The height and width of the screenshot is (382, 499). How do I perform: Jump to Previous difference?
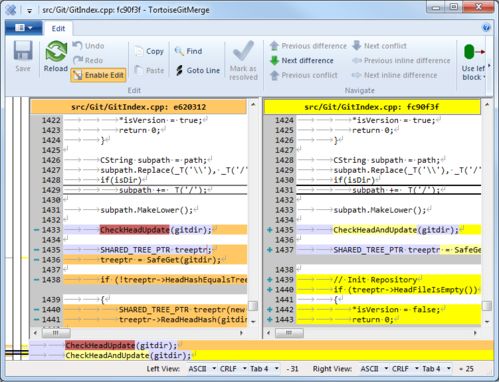pyautogui.click(x=308, y=46)
